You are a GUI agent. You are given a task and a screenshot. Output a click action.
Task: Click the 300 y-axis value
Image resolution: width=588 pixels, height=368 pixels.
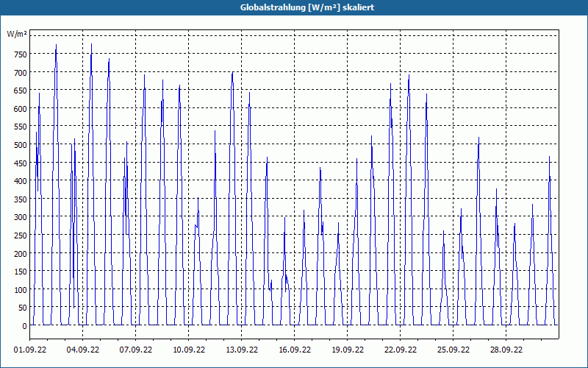pyautogui.click(x=21, y=217)
